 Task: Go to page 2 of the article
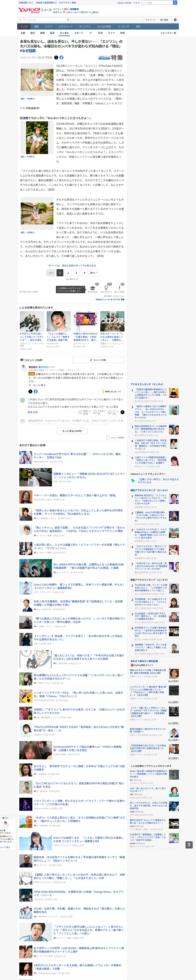pos(68,272)
